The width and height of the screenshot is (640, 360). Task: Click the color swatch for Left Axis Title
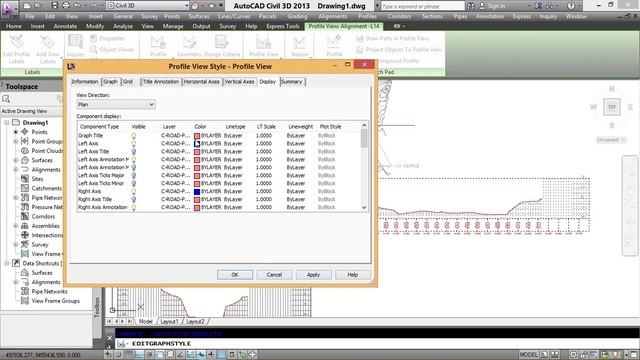pos(197,151)
